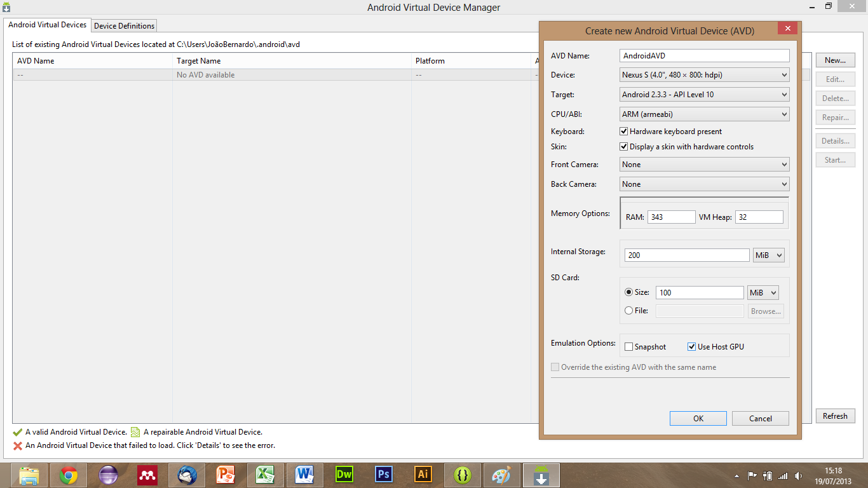The image size is (868, 488).
Task: Open the Device dropdown showing Nexus S
Action: pyautogui.click(x=705, y=75)
